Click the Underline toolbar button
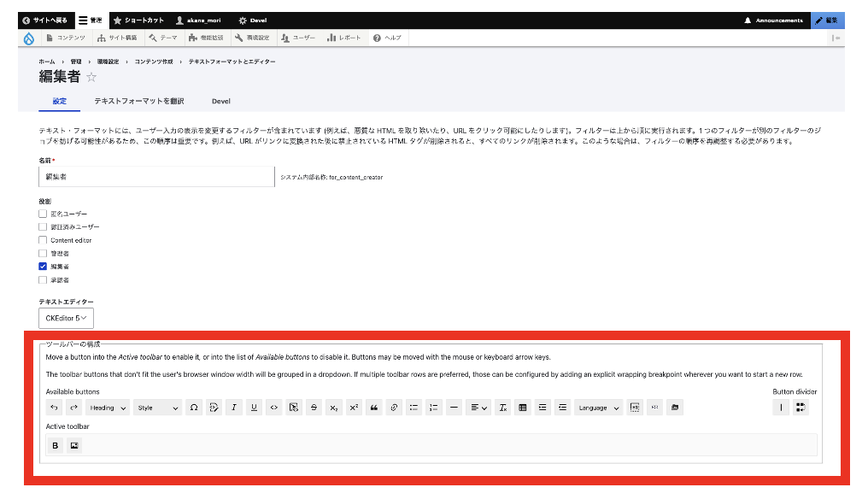The image size is (868, 499). [x=254, y=408]
